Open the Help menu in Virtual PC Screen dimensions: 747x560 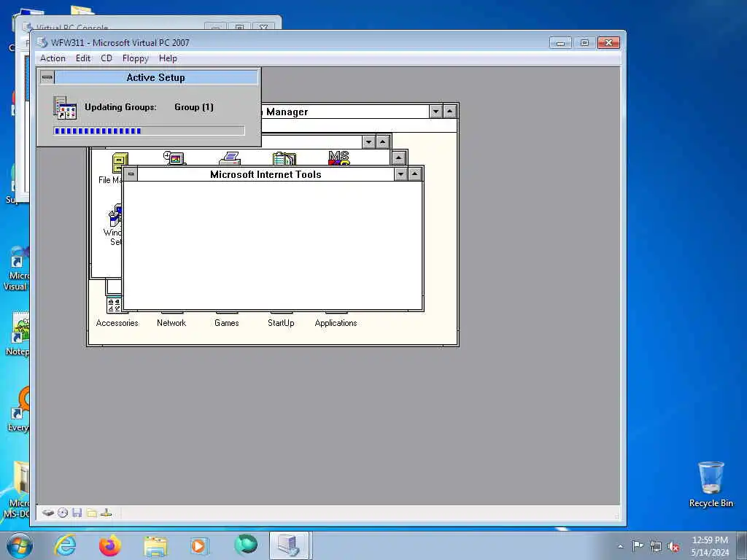tap(168, 58)
